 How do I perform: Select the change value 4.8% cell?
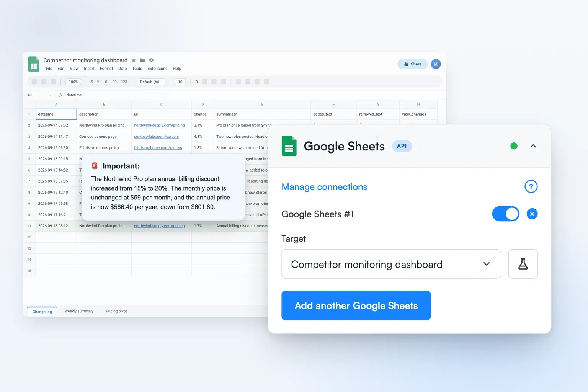click(x=203, y=136)
